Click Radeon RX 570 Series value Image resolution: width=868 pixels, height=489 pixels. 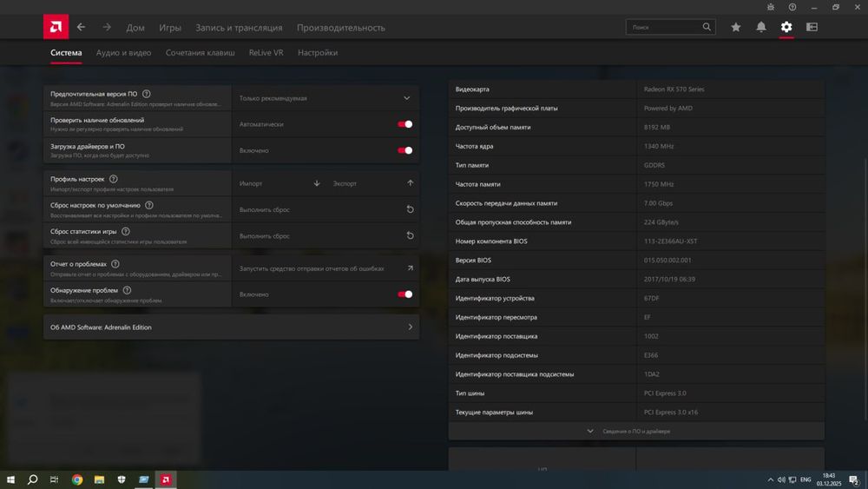click(674, 89)
